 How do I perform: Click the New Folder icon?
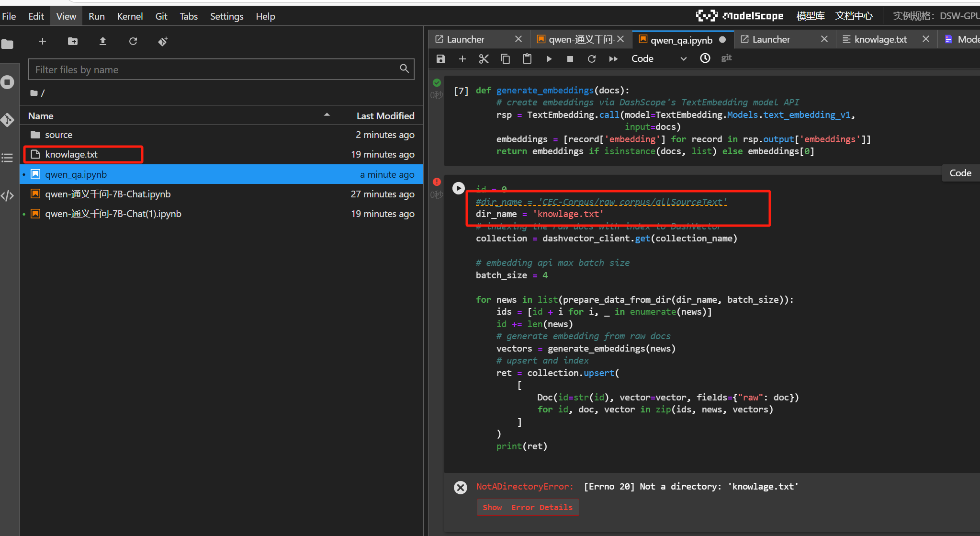73,41
